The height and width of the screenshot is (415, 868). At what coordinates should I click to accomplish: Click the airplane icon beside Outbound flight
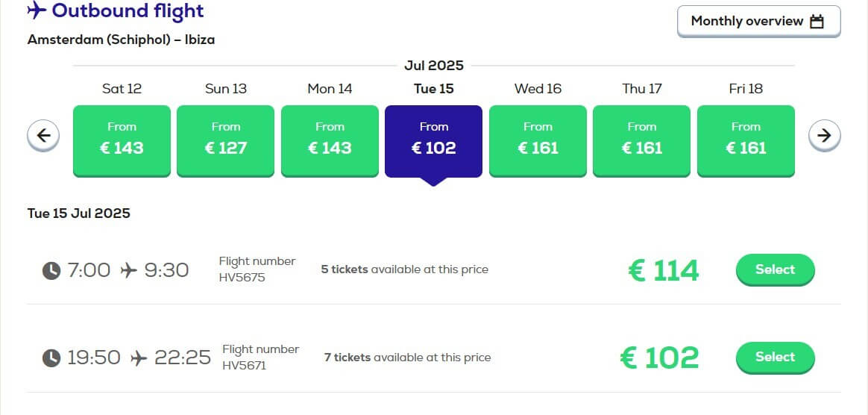pos(37,10)
